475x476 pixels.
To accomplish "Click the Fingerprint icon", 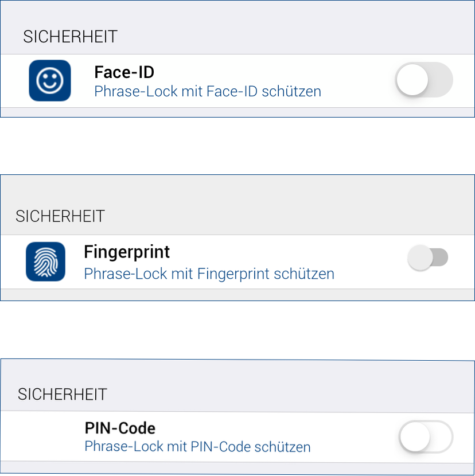I will click(46, 262).
